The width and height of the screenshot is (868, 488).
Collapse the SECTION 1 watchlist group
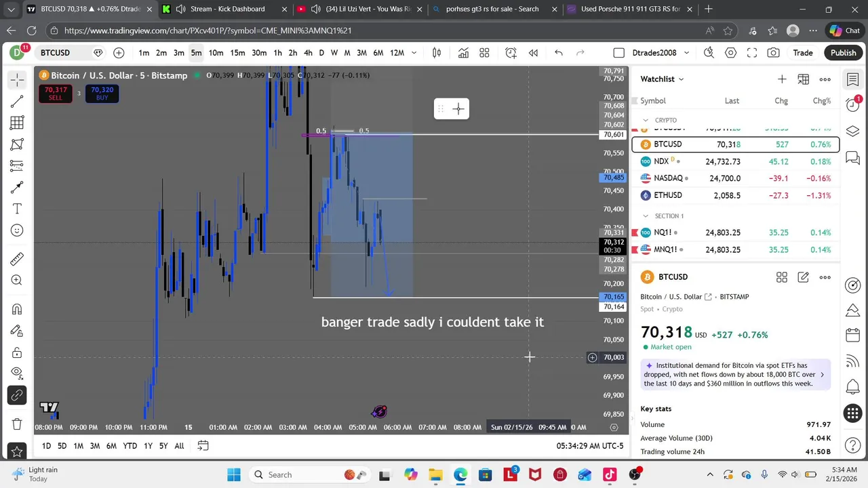[x=646, y=216]
